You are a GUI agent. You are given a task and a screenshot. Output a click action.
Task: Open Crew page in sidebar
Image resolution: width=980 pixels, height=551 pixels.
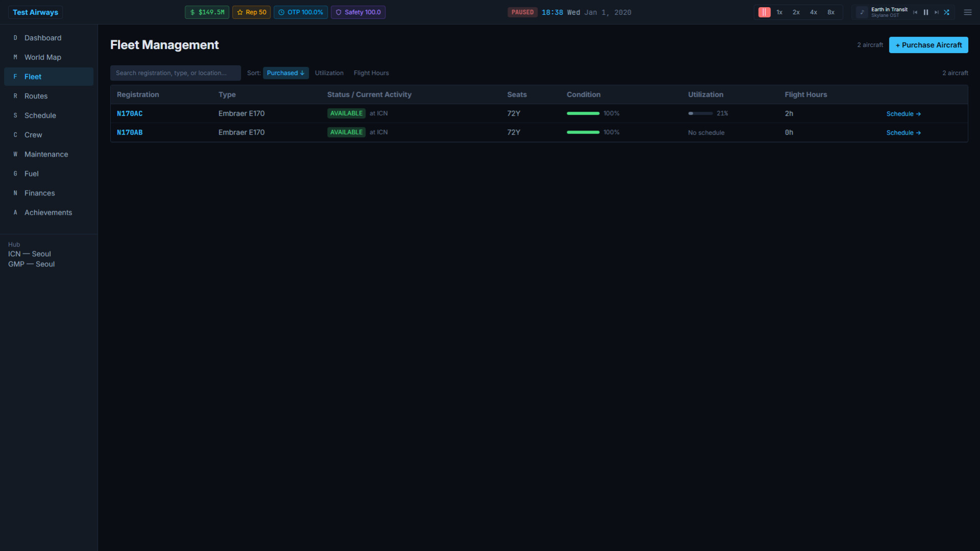click(x=48, y=135)
